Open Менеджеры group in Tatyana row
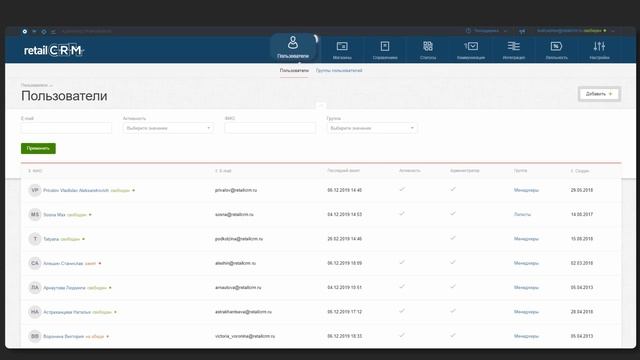Screen dimensions: 640x360 (526, 239)
